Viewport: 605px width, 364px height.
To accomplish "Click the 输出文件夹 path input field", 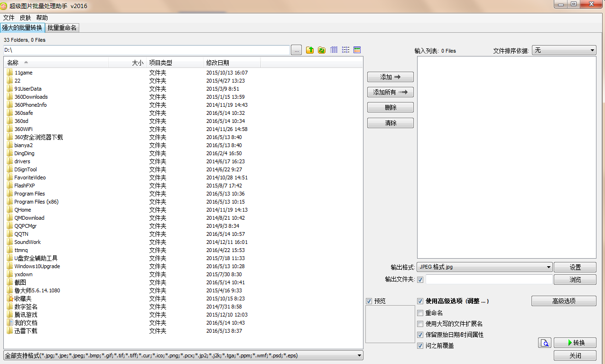I will [x=489, y=280].
